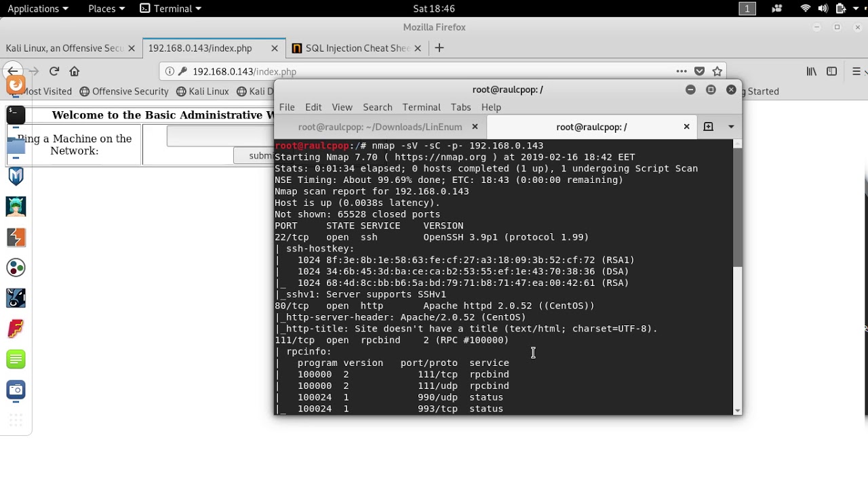Open page actions three-dot menu
This screenshot has height=488, width=868.
point(682,71)
